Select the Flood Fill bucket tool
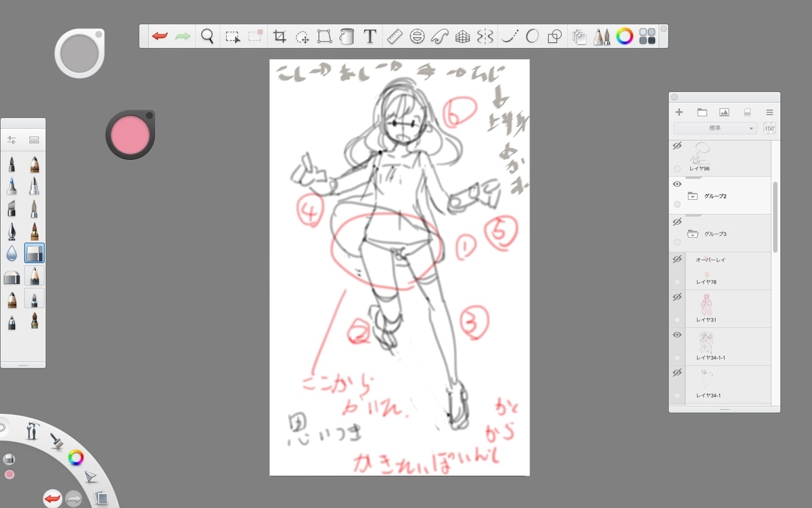 [x=346, y=37]
